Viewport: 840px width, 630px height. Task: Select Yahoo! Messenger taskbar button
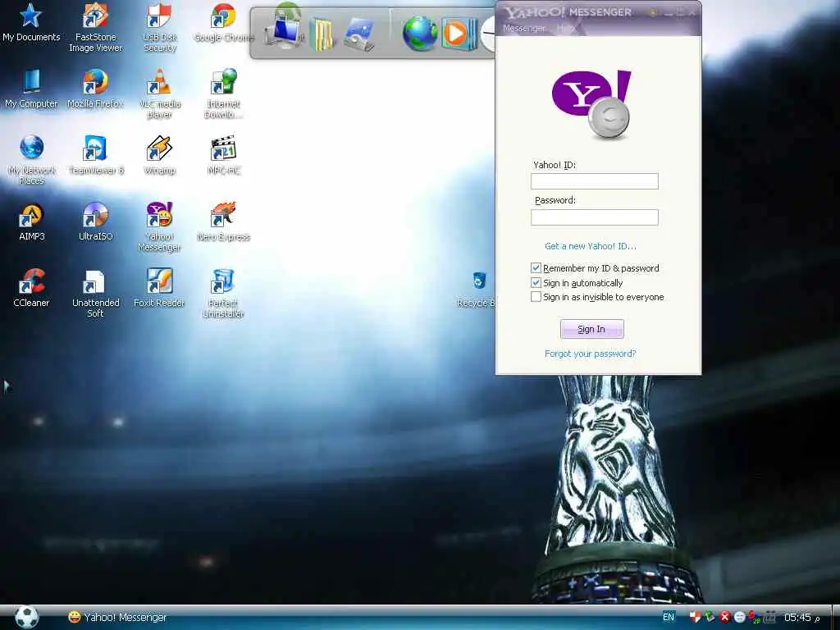click(117, 618)
